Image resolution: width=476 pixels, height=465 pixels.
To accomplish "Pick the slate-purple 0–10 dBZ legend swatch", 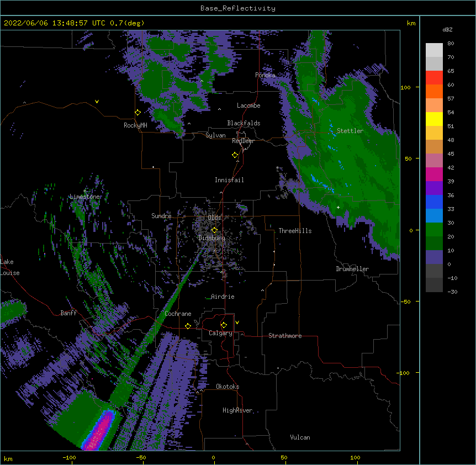I will [x=434, y=257].
